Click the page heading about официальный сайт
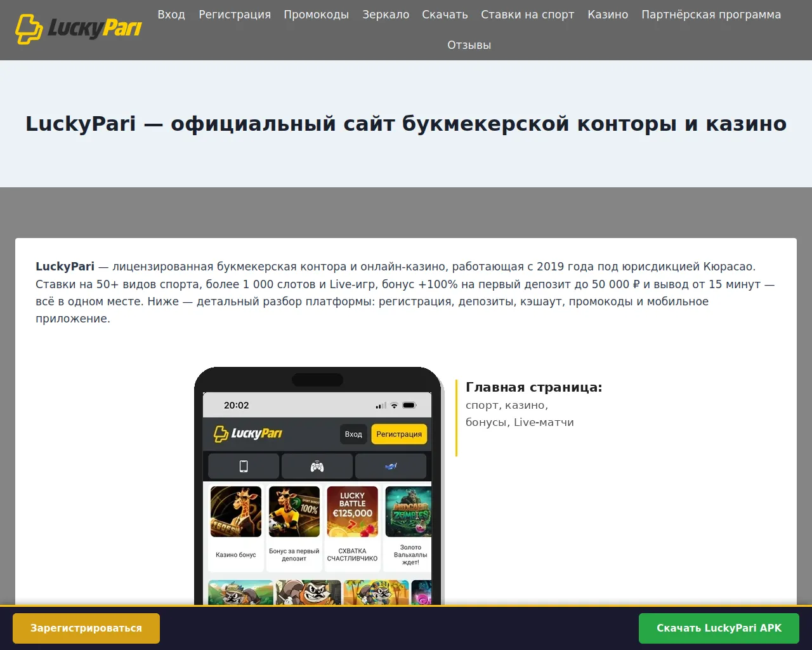 pyautogui.click(x=406, y=124)
